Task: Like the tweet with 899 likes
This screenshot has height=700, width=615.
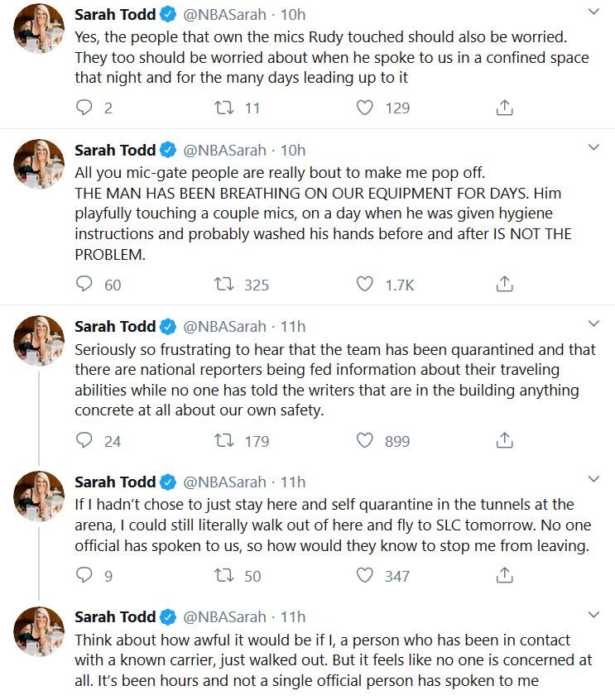Action: click(364, 440)
